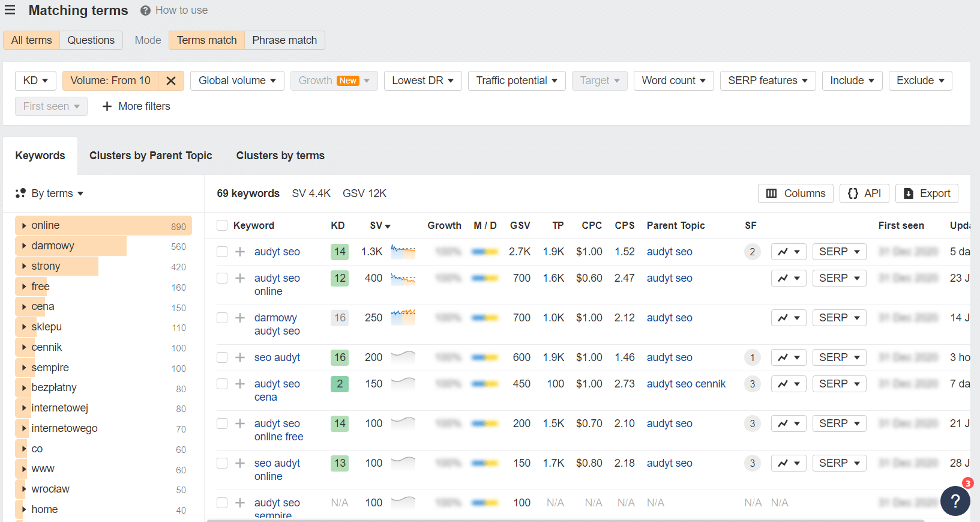Open the Exclude filter dropdown

[920, 80]
